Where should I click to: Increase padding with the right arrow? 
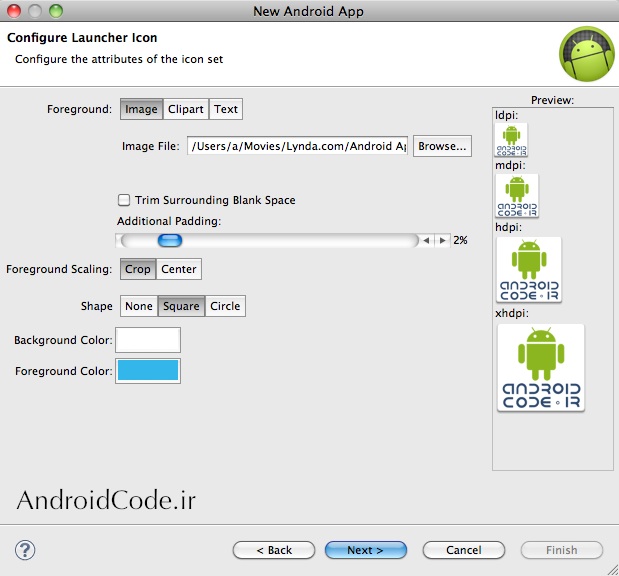(443, 240)
